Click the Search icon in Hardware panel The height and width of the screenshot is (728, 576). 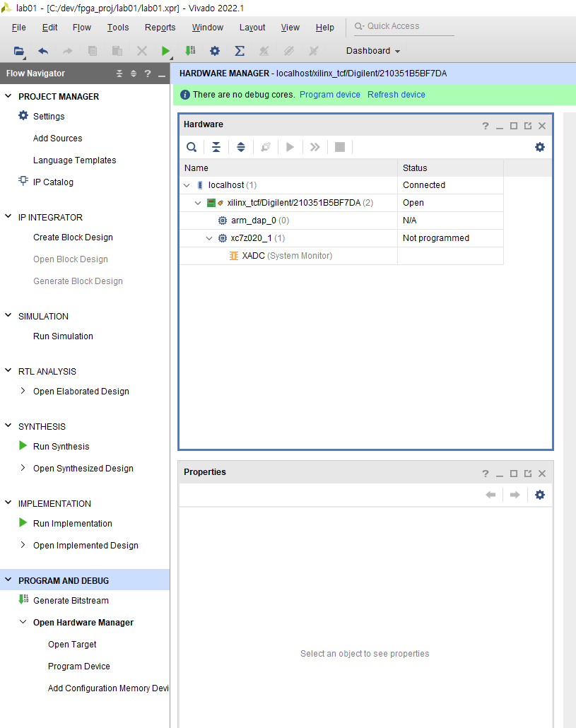[192, 147]
